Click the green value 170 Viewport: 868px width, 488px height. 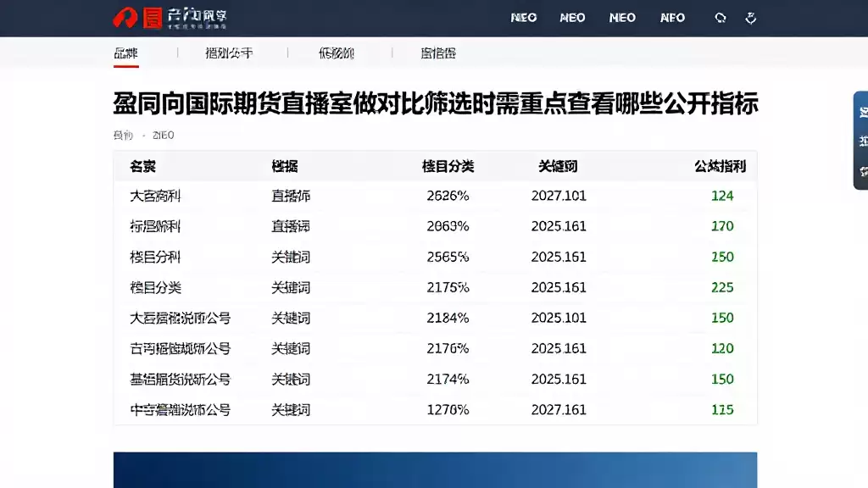pyautogui.click(x=722, y=226)
